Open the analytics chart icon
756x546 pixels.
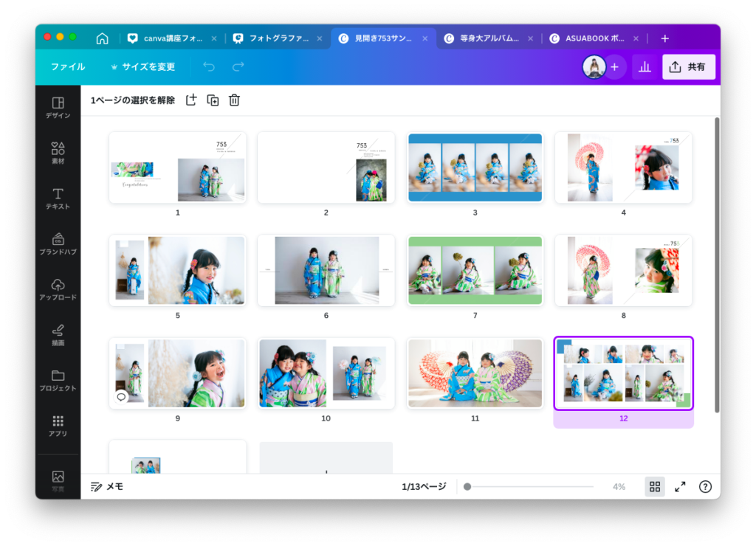[x=645, y=67]
